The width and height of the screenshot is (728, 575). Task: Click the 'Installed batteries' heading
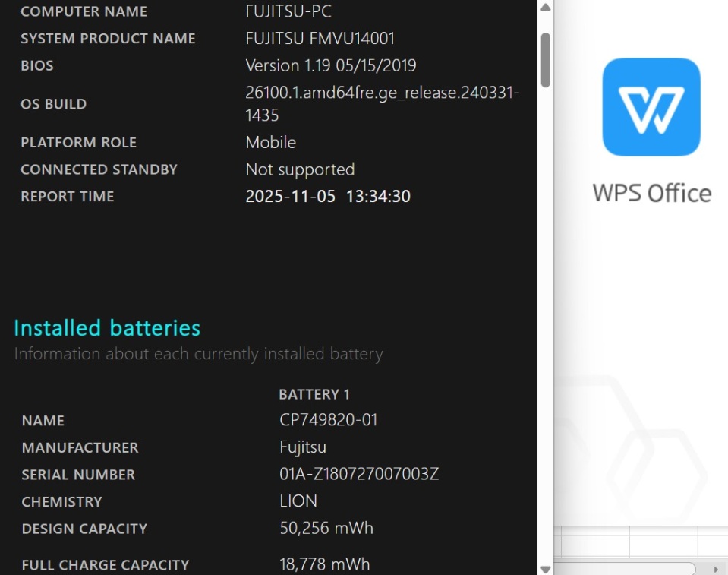pos(107,328)
